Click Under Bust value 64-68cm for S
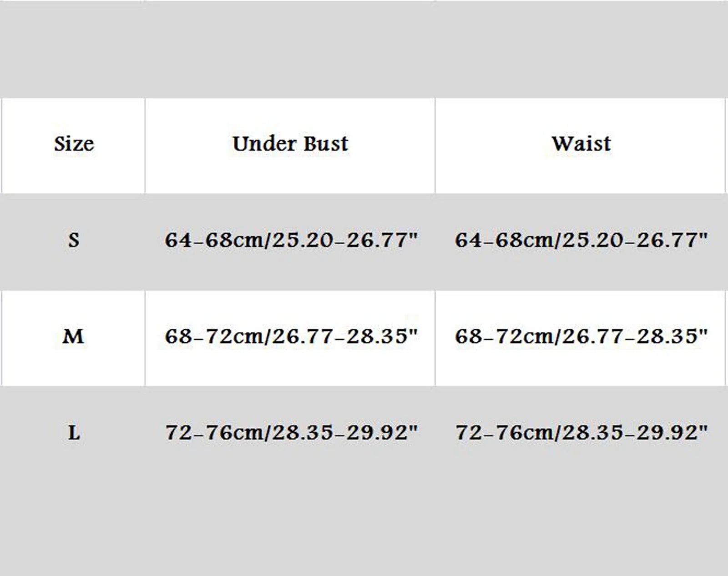 [214, 240]
